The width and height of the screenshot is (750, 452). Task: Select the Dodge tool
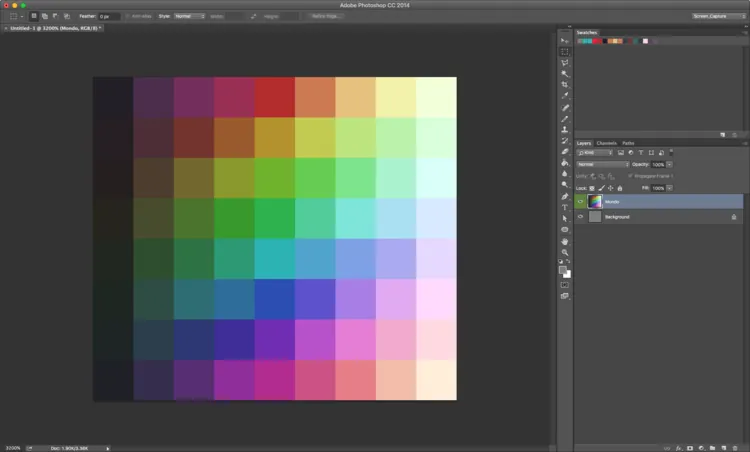click(x=565, y=185)
